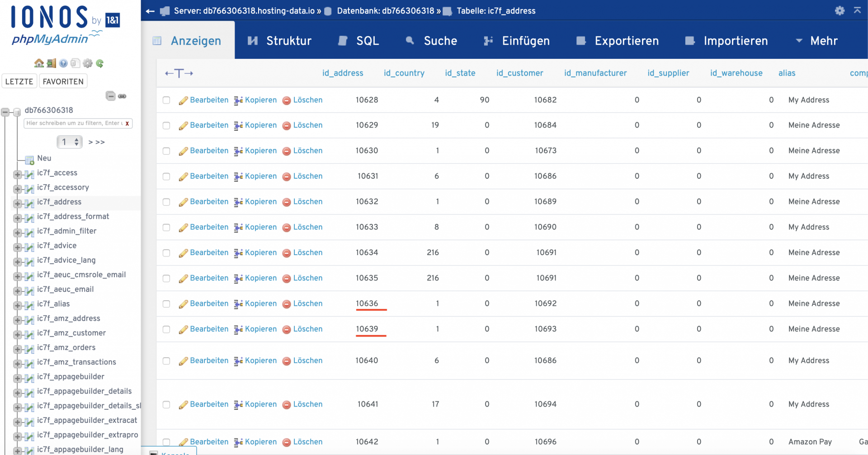Mark the checkbox for row 10640
Viewport: 868px width, 455px height.
166,361
